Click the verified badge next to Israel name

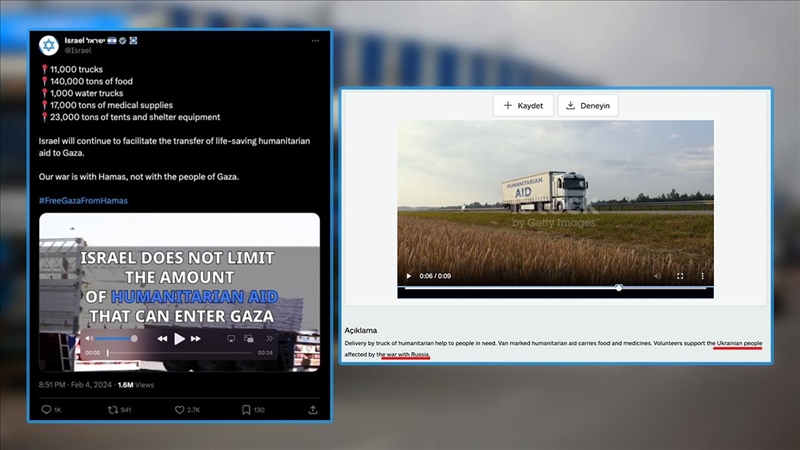point(122,41)
